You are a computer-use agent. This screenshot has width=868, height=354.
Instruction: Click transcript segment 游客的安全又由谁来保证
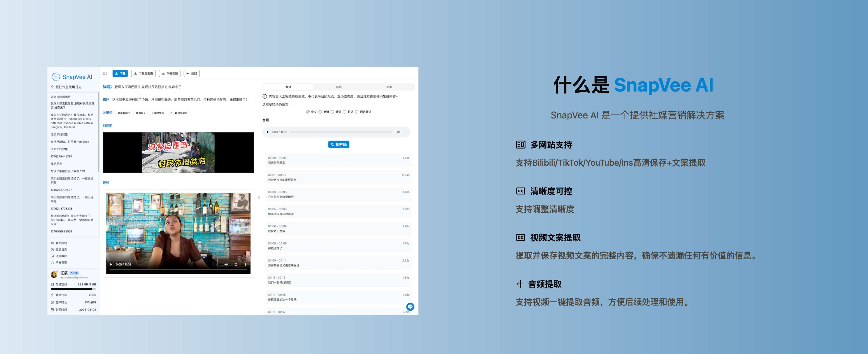(x=339, y=263)
